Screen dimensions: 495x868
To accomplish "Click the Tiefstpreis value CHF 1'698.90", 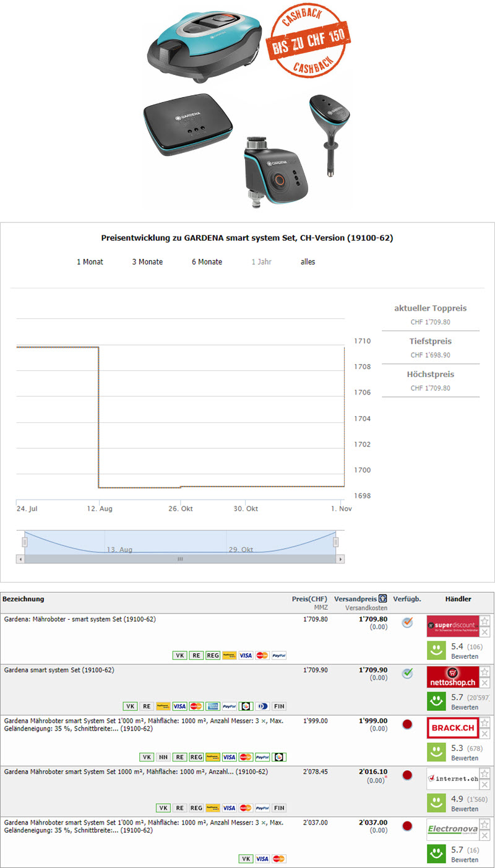I will click(431, 355).
